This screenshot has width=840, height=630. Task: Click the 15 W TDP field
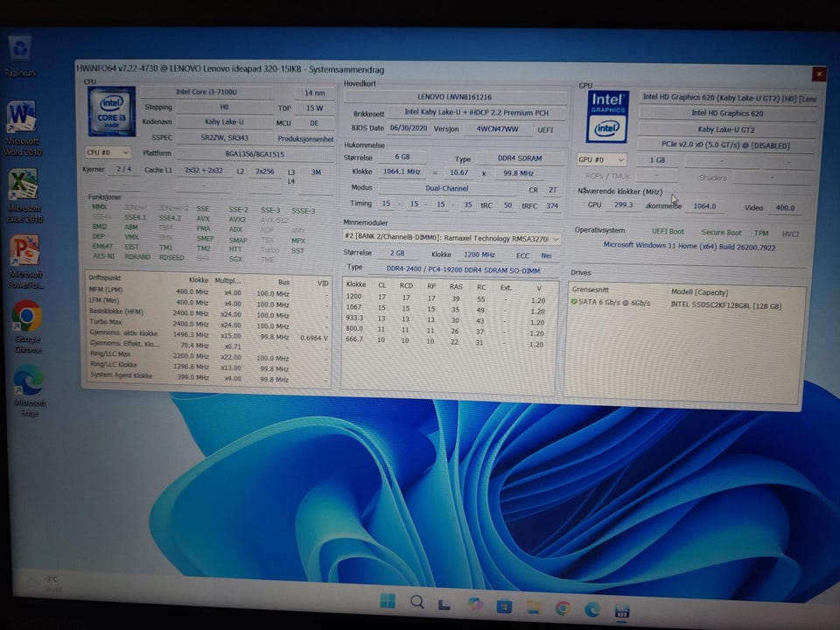point(314,108)
